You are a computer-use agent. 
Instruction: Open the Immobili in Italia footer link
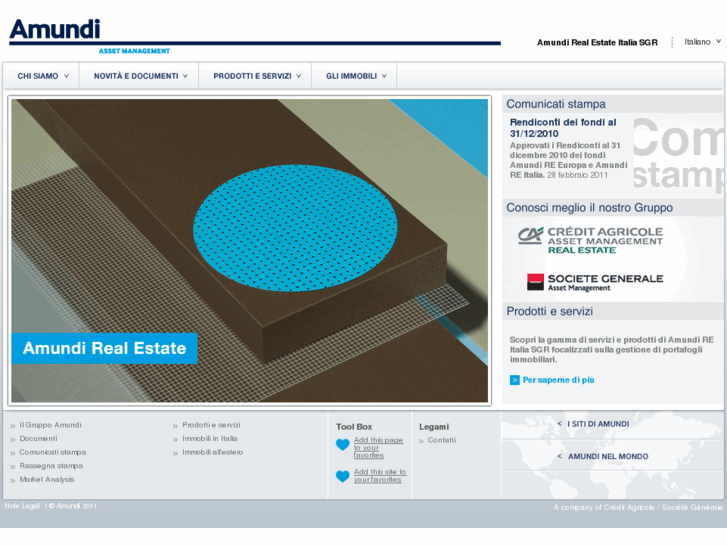[210, 438]
